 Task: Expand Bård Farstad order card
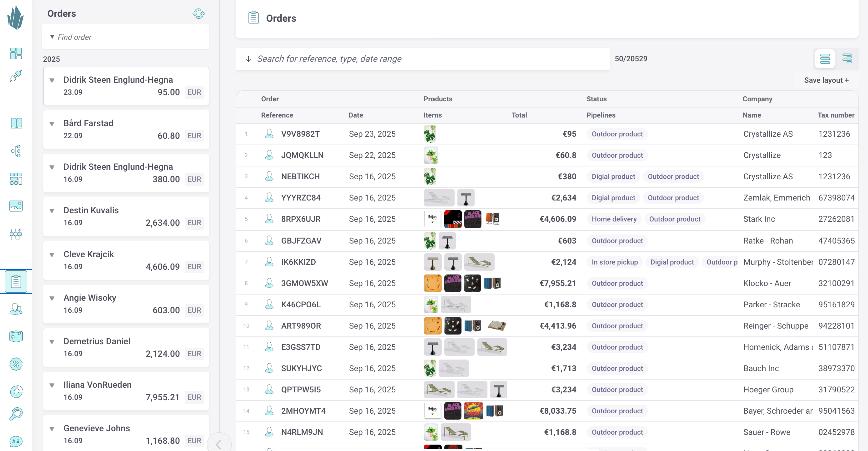[x=52, y=124]
